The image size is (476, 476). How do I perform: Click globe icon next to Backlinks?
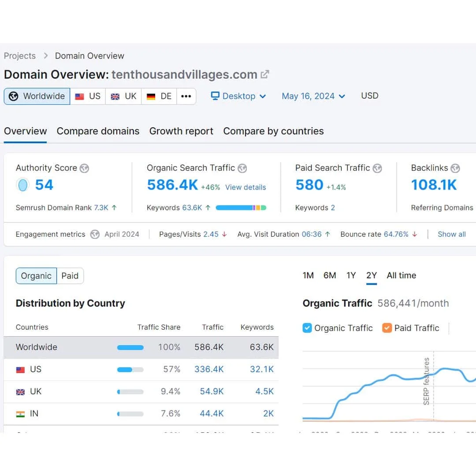pos(455,168)
